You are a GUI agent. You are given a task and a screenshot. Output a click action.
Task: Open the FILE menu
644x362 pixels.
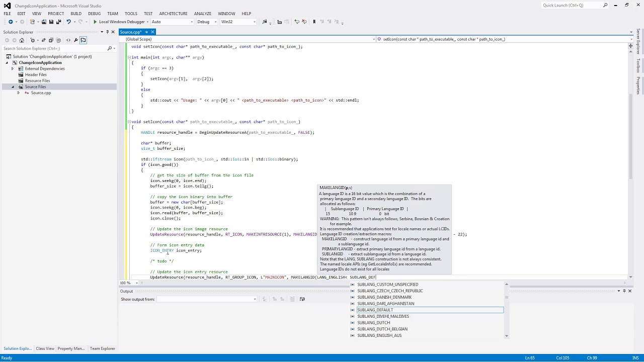(x=8, y=14)
